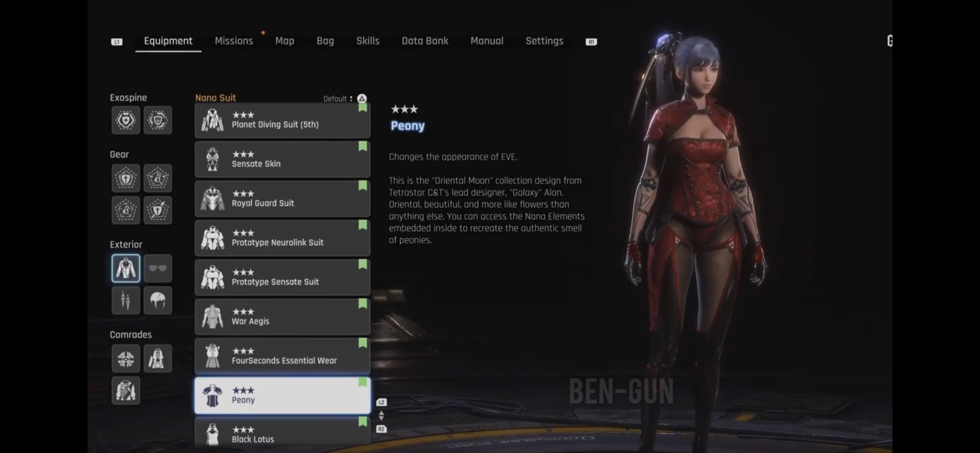
Task: Select the second Exospine slot icon
Action: point(158,120)
